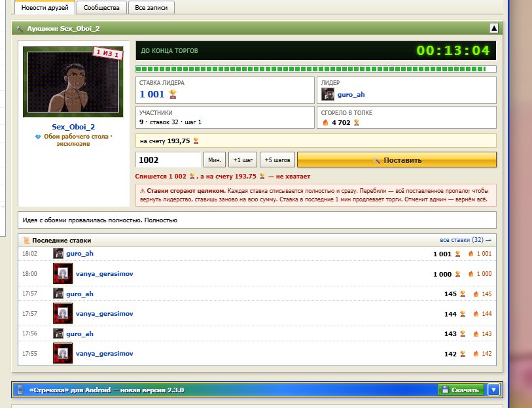532x408 pixels.
Task: Click the text 'Идея с обоями провалилась полностью'
Action: tap(83, 220)
